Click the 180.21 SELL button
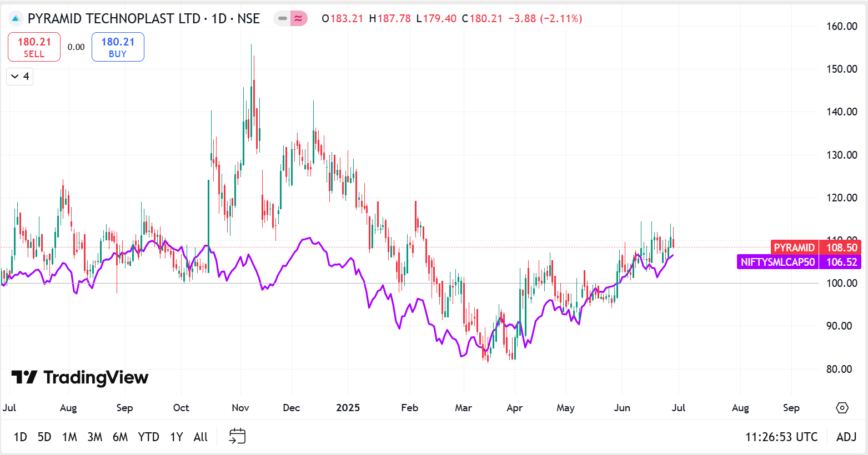 (34, 47)
